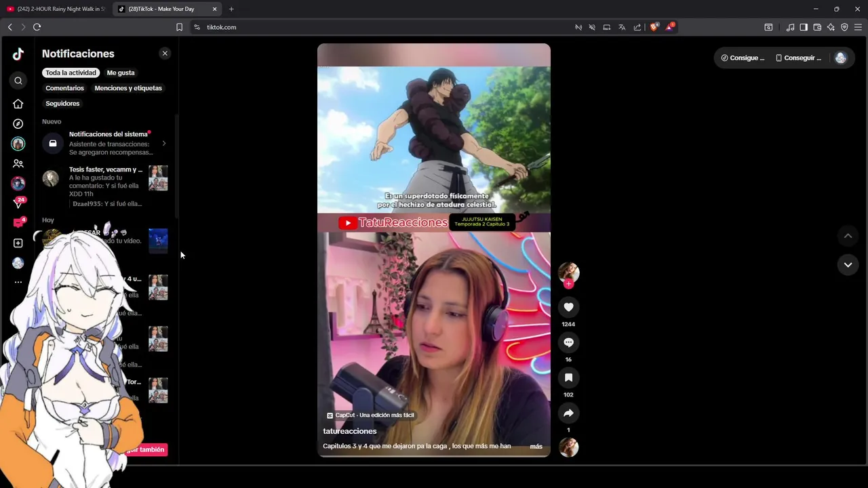Toggle the browser sidebar panel icon
The height and width of the screenshot is (488, 868).
(x=804, y=27)
